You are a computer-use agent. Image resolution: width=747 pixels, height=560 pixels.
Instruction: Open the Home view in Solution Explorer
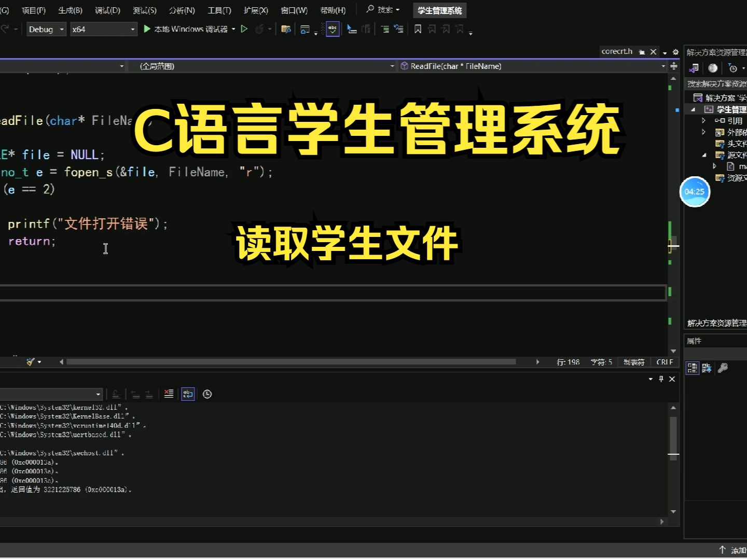[x=712, y=67]
